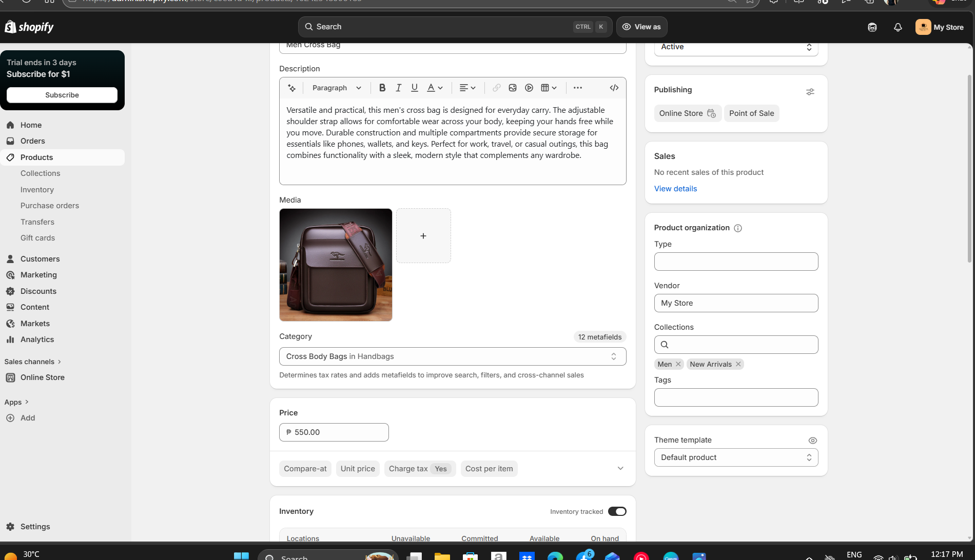Open Inventory under Products
This screenshot has height=560, width=975.
pyautogui.click(x=37, y=190)
